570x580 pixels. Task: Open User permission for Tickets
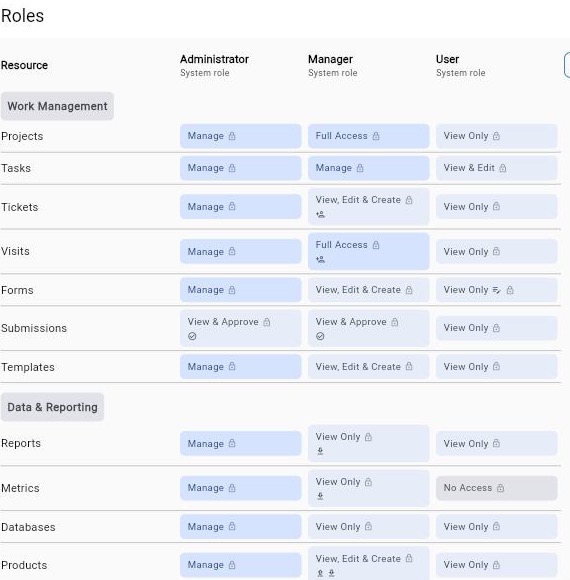(x=497, y=207)
